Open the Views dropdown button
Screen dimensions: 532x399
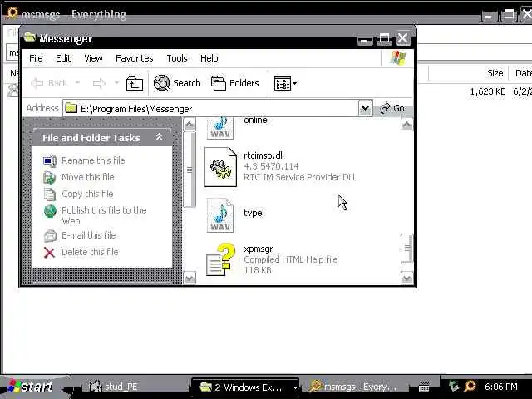[x=286, y=83]
